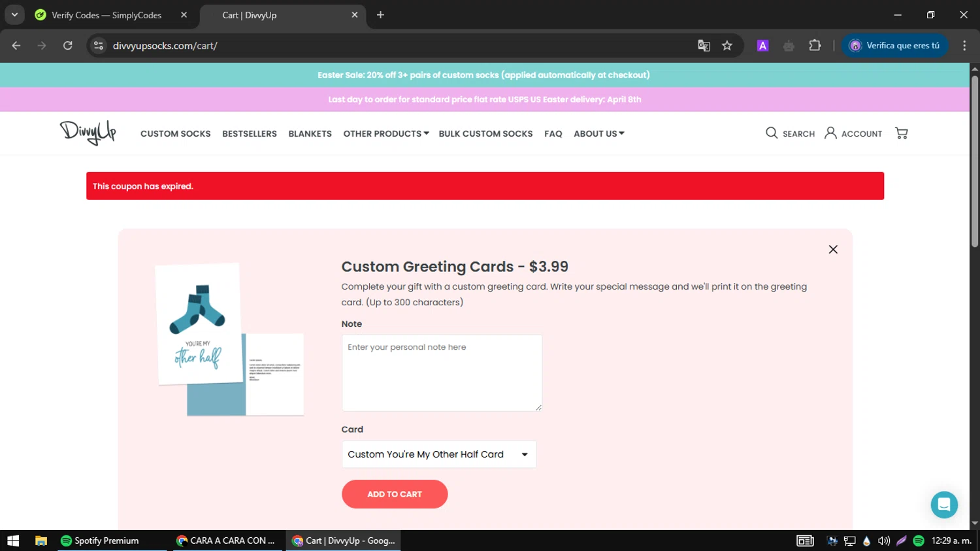
Task: Click the Custom Greeting Cards heading
Action: [x=455, y=267]
